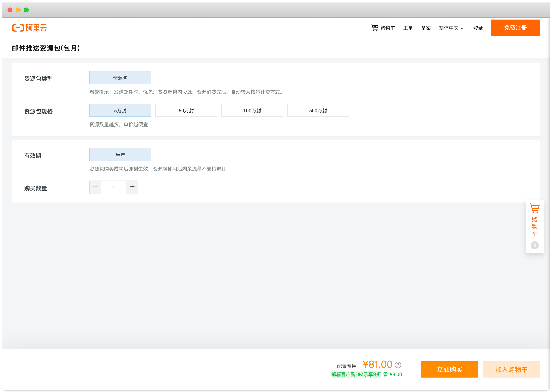Increase purchase quantity with plus button
Screen dimensions: 552x392
132,187
